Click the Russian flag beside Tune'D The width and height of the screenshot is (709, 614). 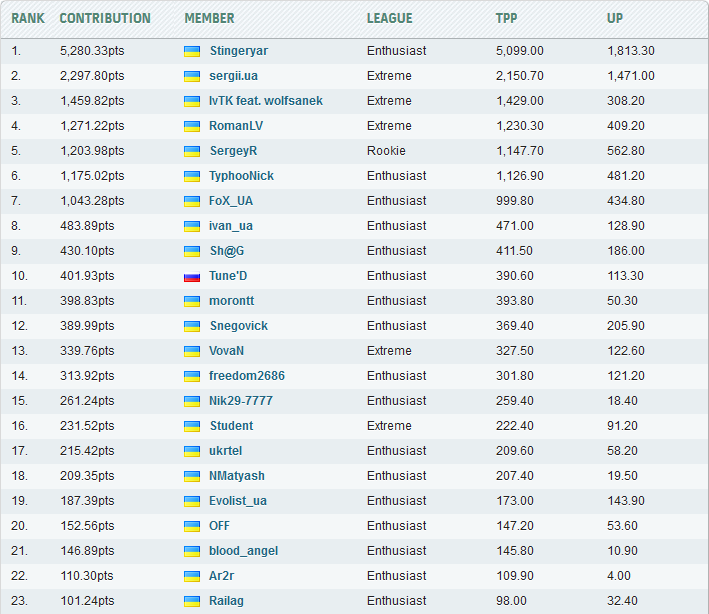pos(192,276)
